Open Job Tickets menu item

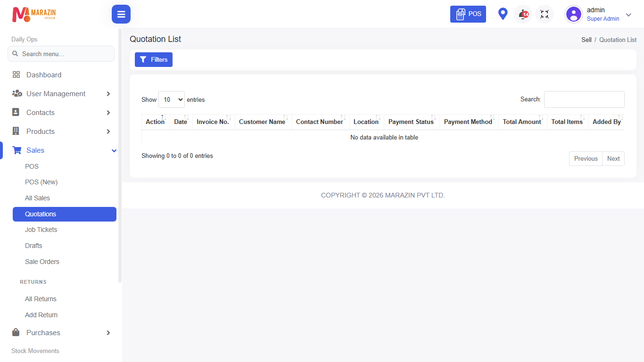tap(41, 230)
